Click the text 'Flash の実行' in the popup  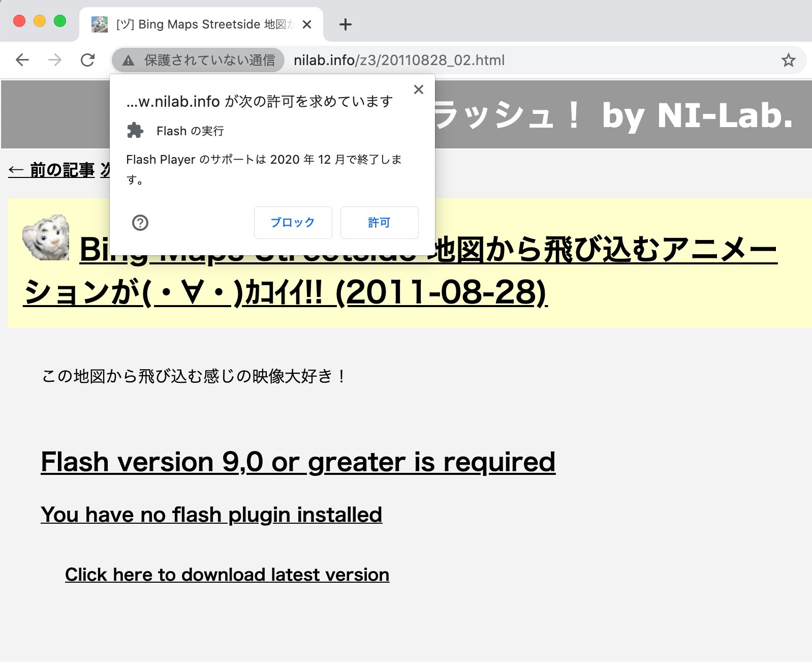190,131
